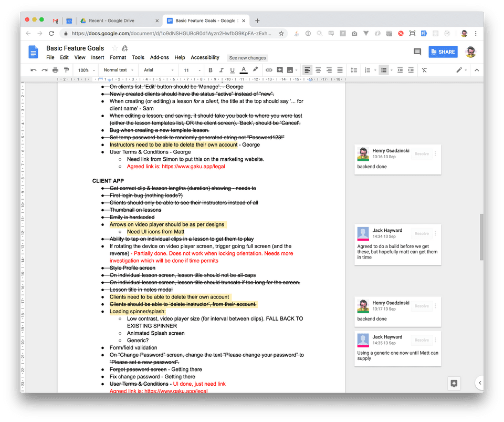Open the zoom 100% dropdown
504x422 pixels.
click(86, 70)
